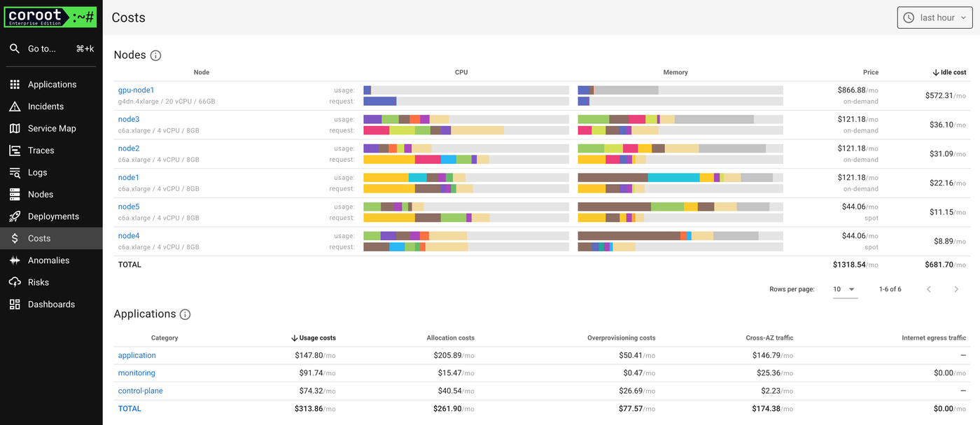The width and height of the screenshot is (980, 425).
Task: Open the info tooltip next to Nodes heading
Action: [155, 55]
